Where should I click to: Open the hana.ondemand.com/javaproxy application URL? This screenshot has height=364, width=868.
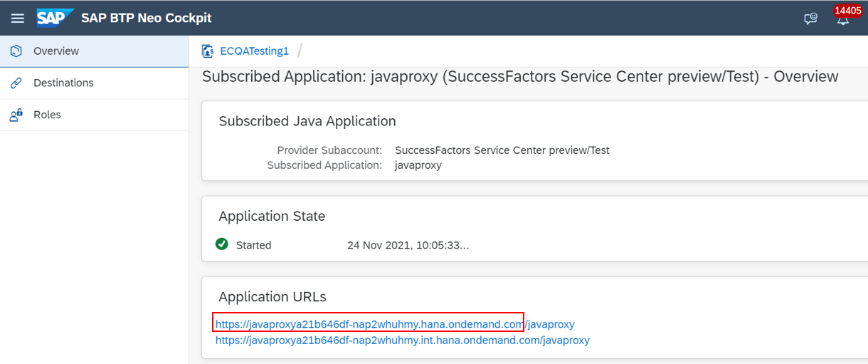pyautogui.click(x=395, y=324)
